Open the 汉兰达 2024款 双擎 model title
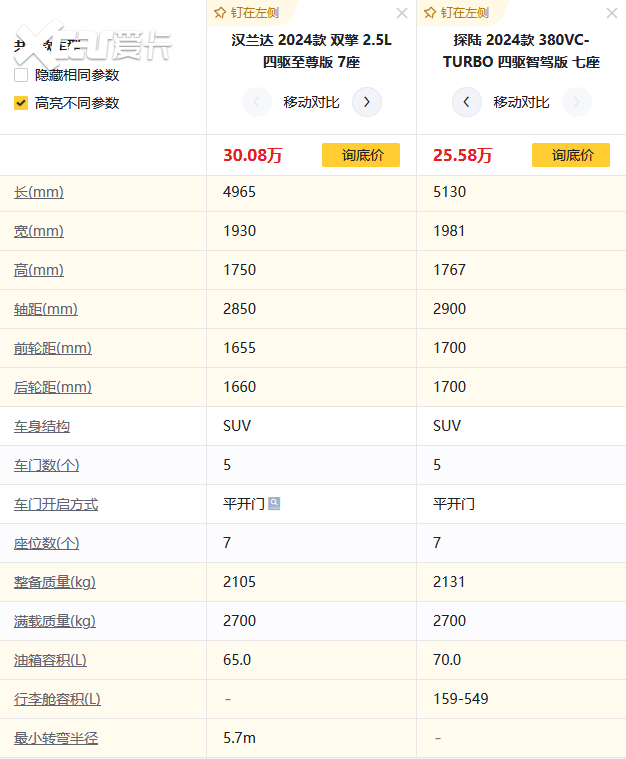Screen dimensions: 626x759 point(311,51)
